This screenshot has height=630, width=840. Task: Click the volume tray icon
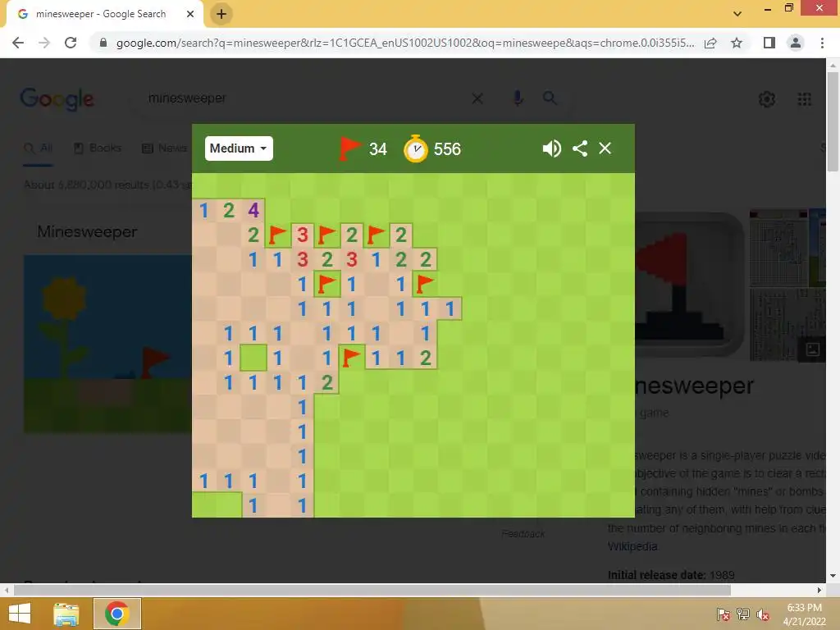(x=763, y=614)
